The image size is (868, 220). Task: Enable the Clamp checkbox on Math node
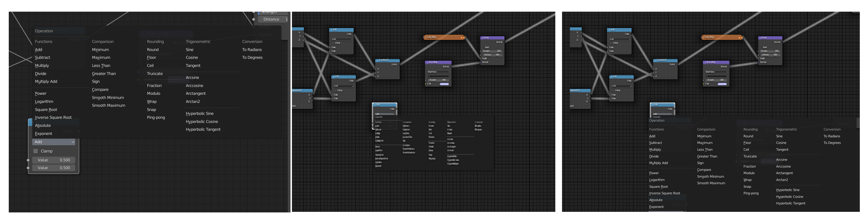coord(36,151)
